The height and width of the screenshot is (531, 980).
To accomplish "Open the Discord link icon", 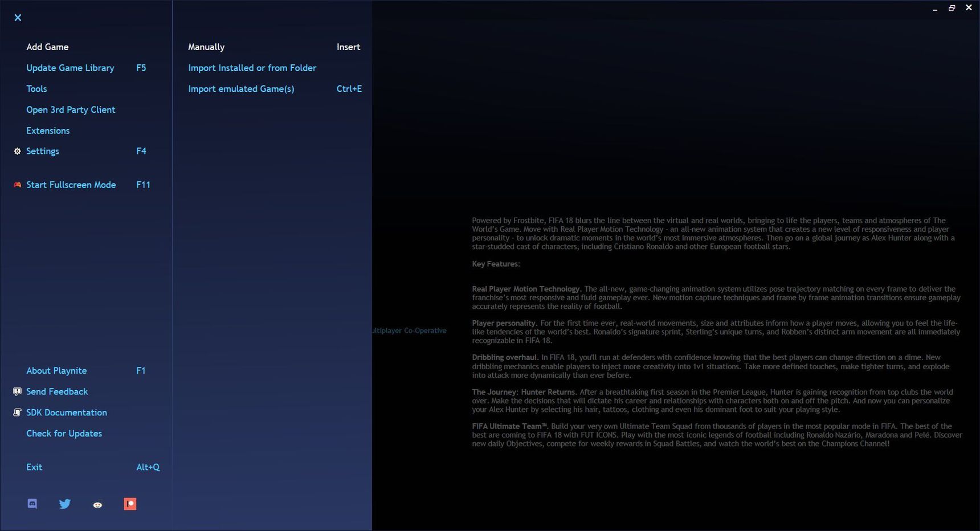I will pos(32,504).
